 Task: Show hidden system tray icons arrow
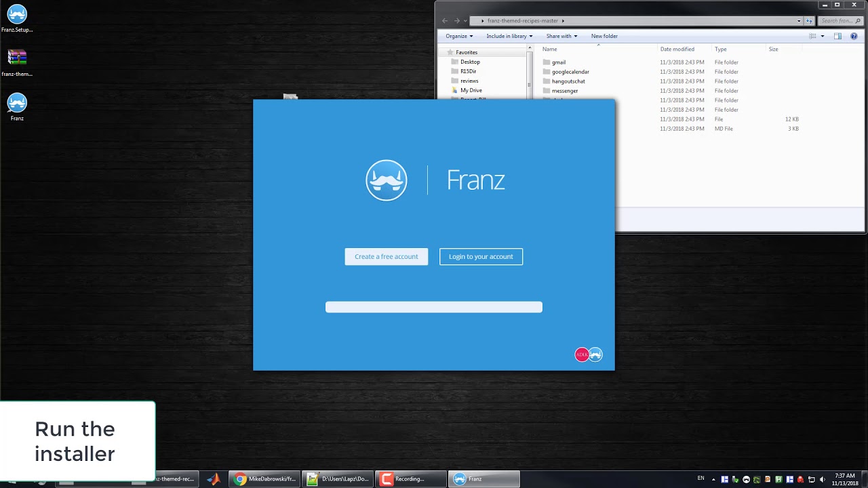(x=713, y=479)
